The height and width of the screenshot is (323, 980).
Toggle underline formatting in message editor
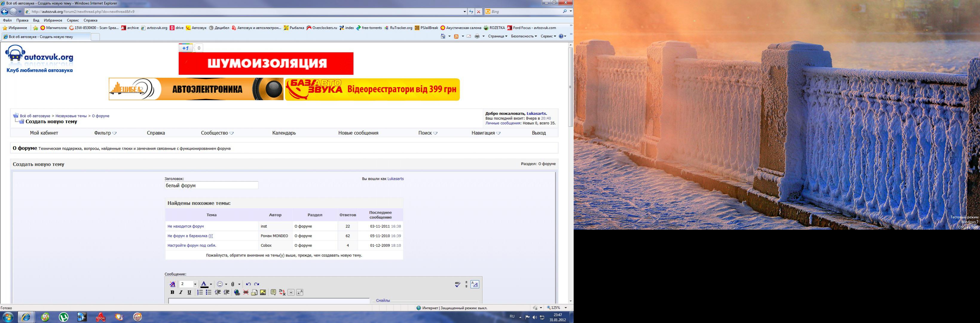click(x=189, y=292)
